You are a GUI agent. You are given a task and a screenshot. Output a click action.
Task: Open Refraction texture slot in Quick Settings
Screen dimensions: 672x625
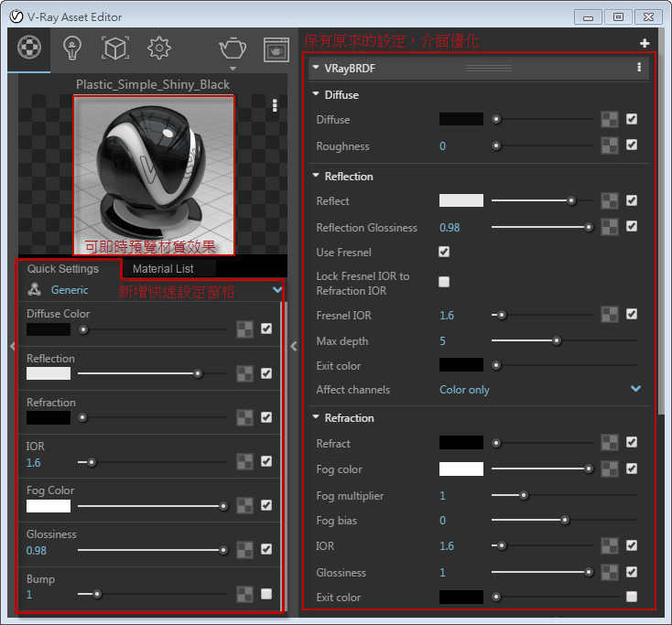tap(244, 417)
